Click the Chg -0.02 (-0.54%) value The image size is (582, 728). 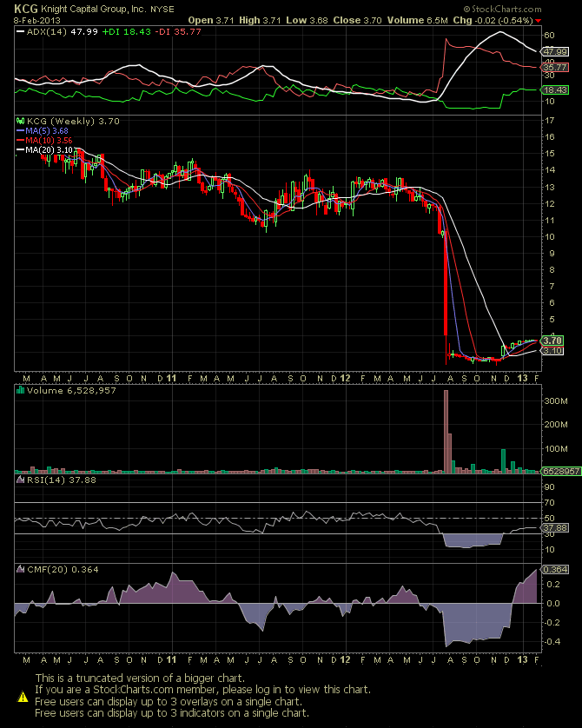493,21
